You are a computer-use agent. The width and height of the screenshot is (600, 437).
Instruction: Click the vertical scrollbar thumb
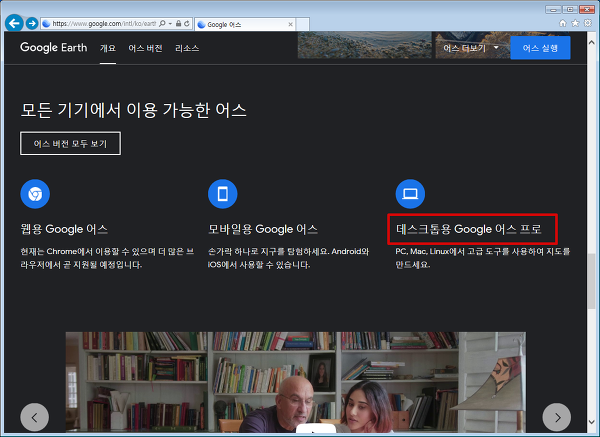point(592,281)
